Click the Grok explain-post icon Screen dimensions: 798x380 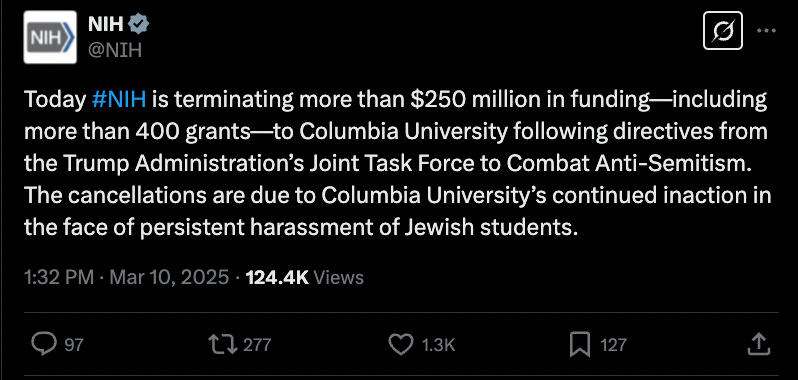click(723, 31)
